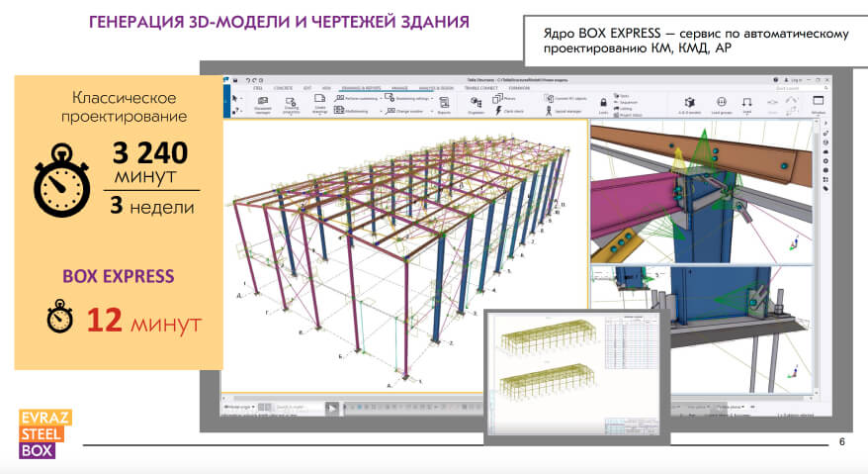Viewport: 868px width, 474px height.
Task: Open the Edit ribbon tab
Action: [307, 88]
